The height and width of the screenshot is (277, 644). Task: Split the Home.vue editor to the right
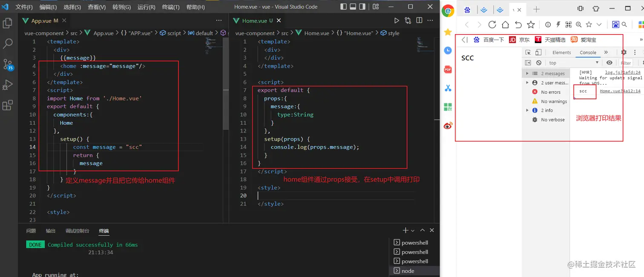(x=419, y=20)
